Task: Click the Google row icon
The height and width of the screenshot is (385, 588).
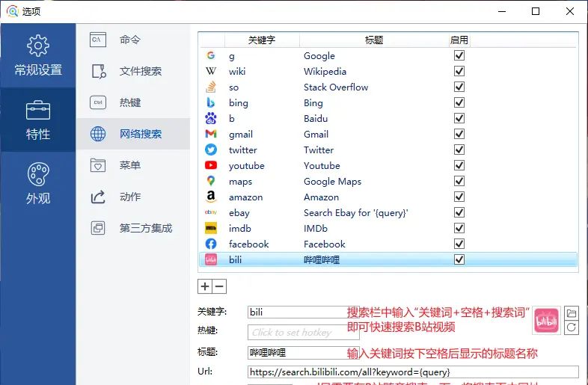Action: coord(211,55)
